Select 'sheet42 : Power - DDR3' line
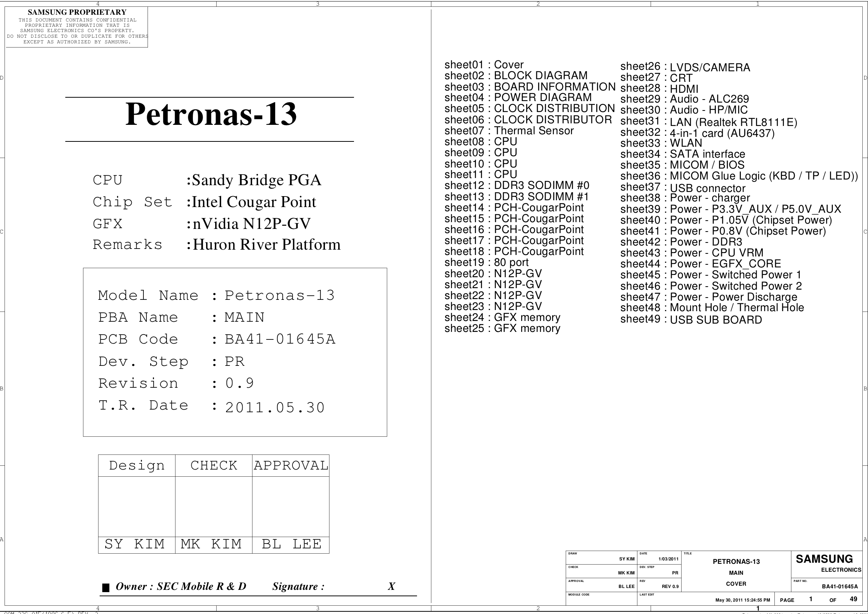 (x=681, y=242)
